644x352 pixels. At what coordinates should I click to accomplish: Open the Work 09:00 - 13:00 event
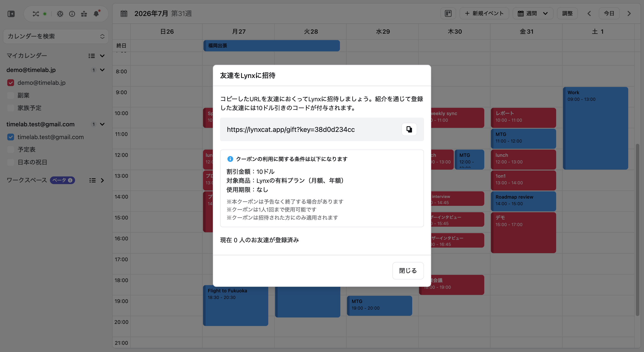pos(596,128)
